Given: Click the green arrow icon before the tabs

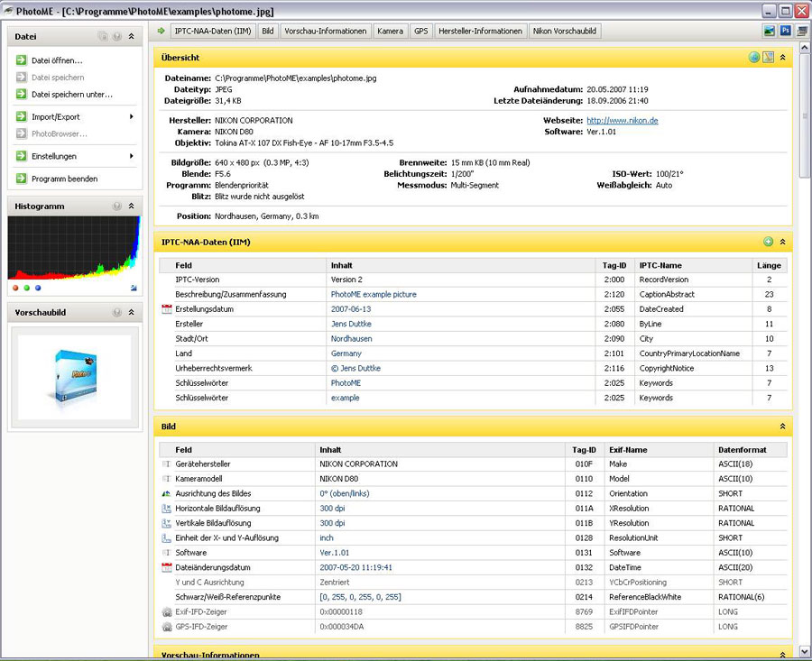Looking at the screenshot, I should click(161, 31).
